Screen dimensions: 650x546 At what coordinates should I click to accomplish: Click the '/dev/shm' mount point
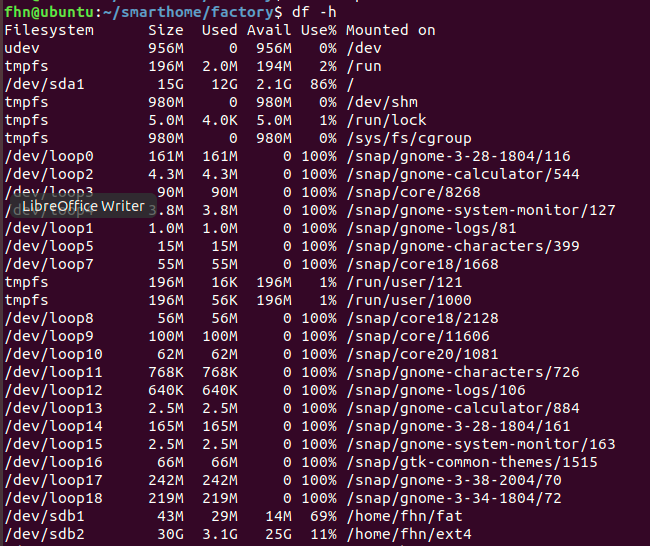pyautogui.click(x=382, y=102)
